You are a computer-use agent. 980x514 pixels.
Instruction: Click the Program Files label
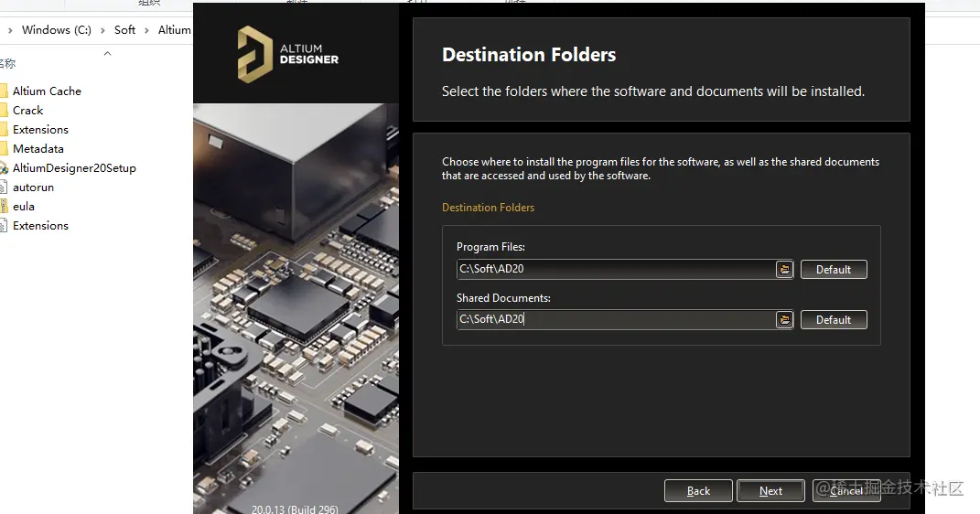pos(490,247)
